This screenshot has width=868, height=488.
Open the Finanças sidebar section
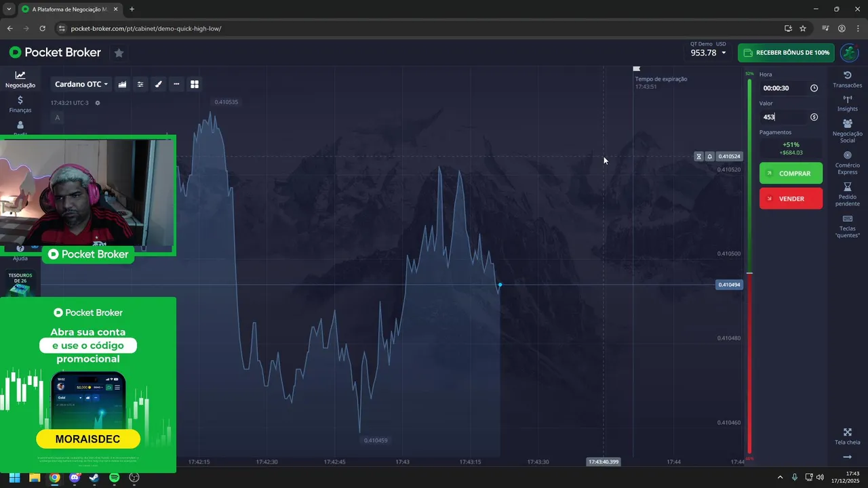point(20,104)
